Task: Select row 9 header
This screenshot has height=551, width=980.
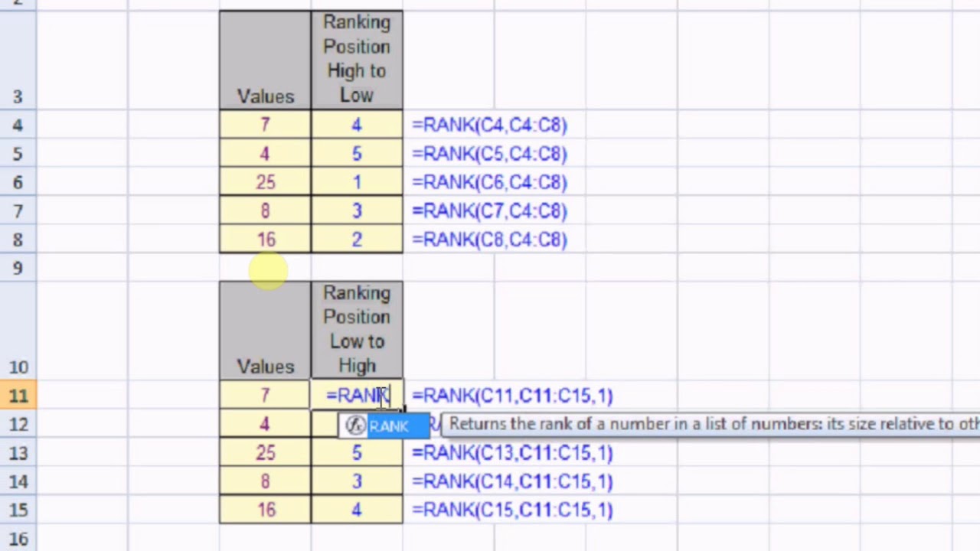Action: click(18, 268)
